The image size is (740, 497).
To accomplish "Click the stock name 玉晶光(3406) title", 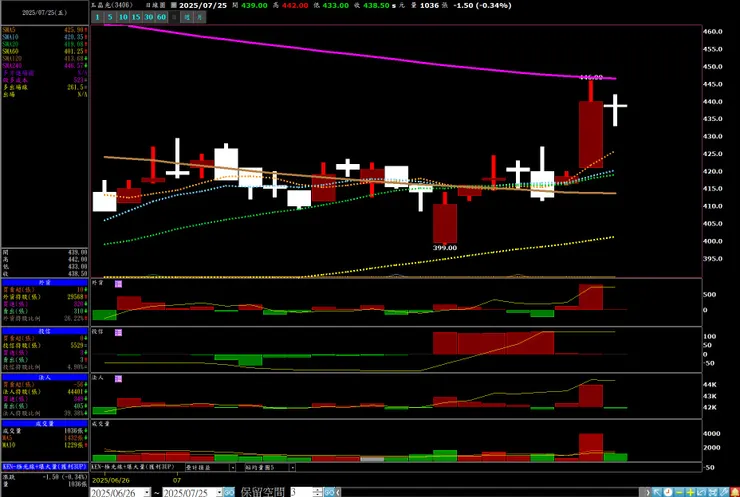I will tap(112, 5).
